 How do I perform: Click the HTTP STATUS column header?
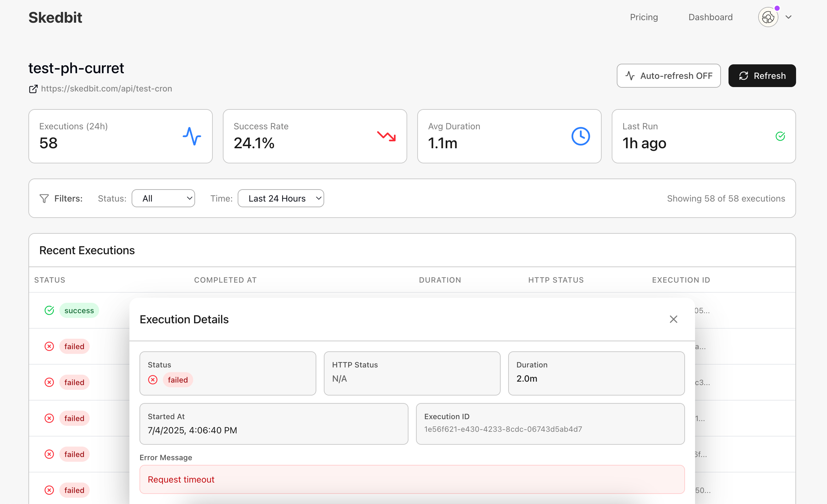[556, 280]
